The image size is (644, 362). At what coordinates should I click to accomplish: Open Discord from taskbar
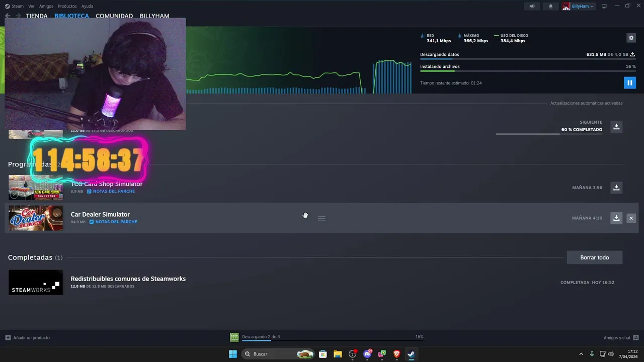(x=367, y=354)
